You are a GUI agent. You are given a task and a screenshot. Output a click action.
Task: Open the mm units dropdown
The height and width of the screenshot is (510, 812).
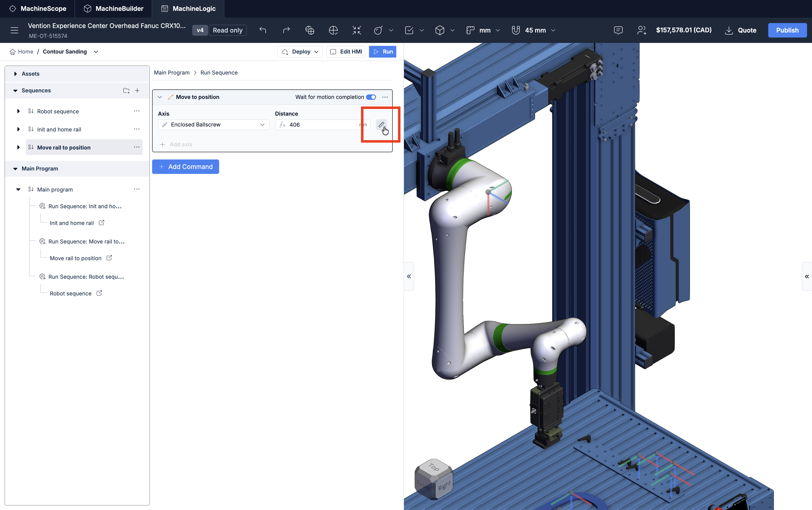(x=483, y=30)
